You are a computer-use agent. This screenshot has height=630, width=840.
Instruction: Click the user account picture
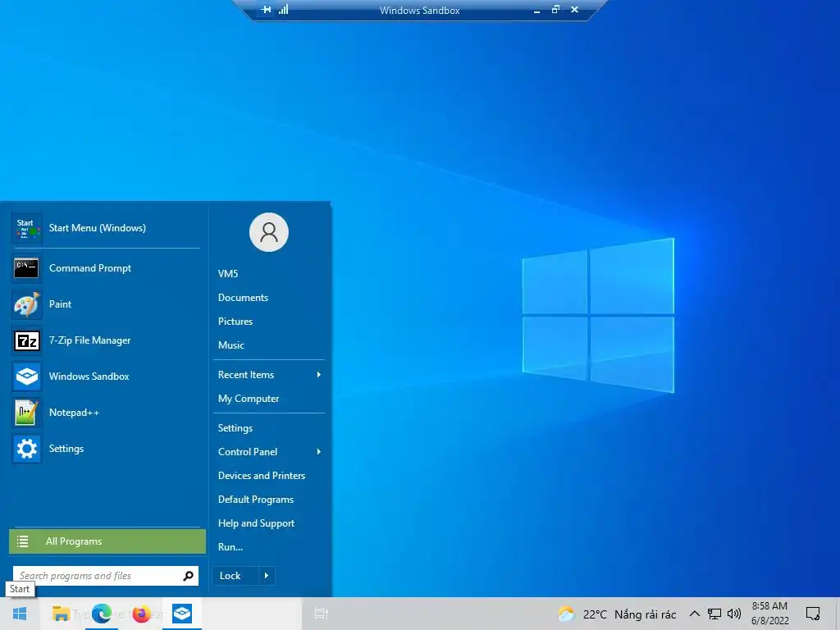(x=269, y=232)
